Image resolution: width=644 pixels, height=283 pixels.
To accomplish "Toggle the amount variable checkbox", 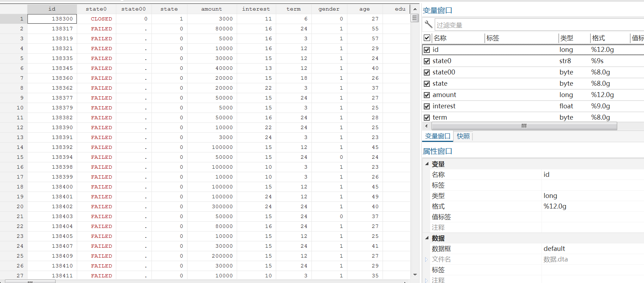I will point(427,95).
